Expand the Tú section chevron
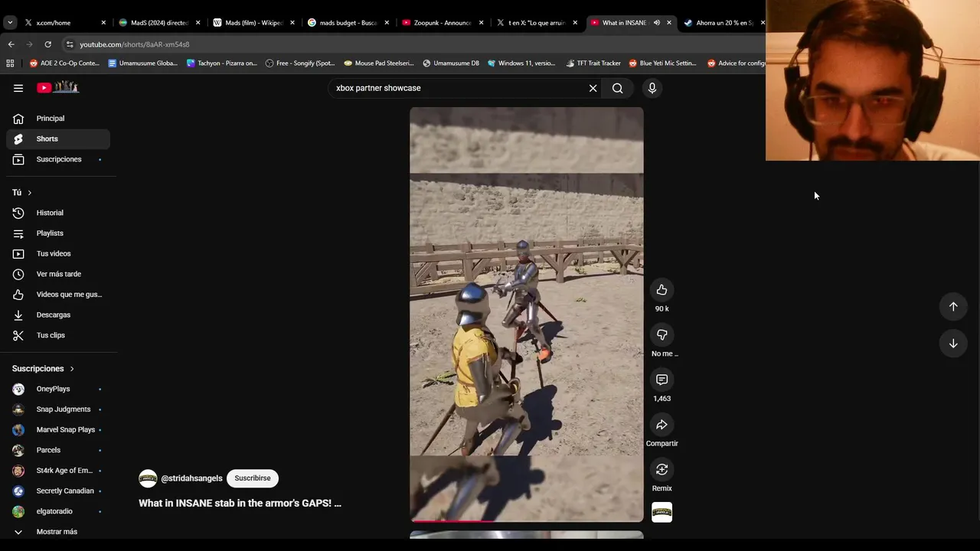Image resolution: width=980 pixels, height=551 pixels. pos(29,193)
